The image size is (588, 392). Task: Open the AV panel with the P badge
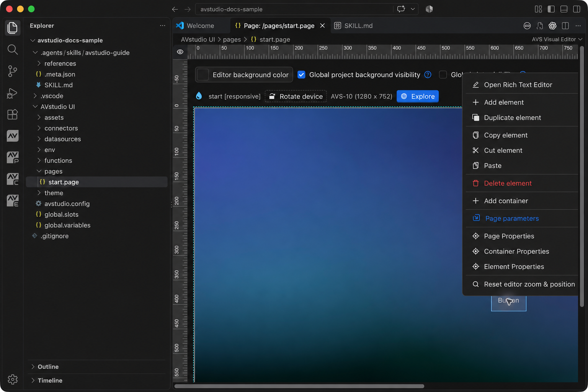(13, 157)
